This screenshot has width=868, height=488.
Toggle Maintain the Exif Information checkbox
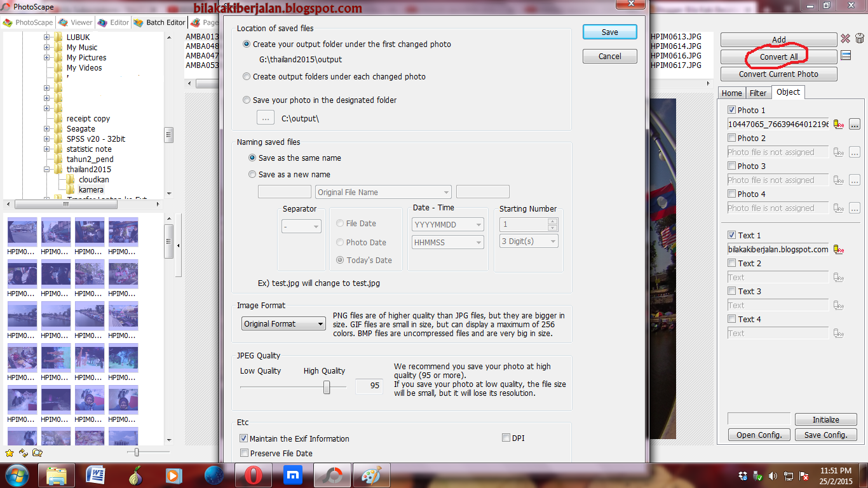(244, 439)
